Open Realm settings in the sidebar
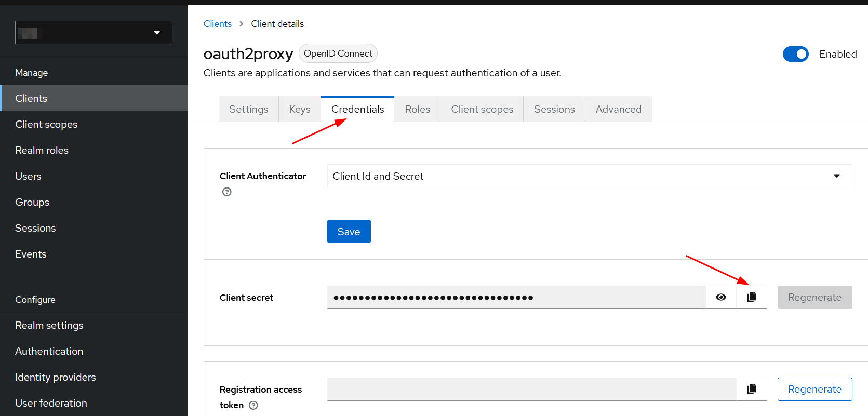The height and width of the screenshot is (416, 868). pyautogui.click(x=94, y=325)
